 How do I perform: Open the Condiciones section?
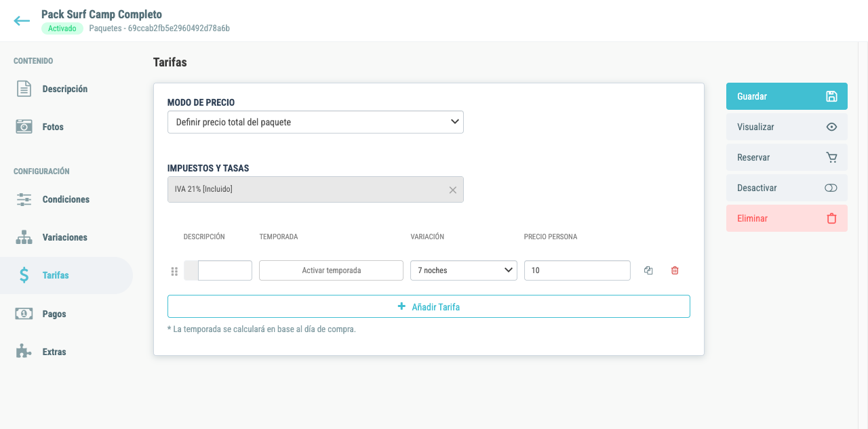66,199
